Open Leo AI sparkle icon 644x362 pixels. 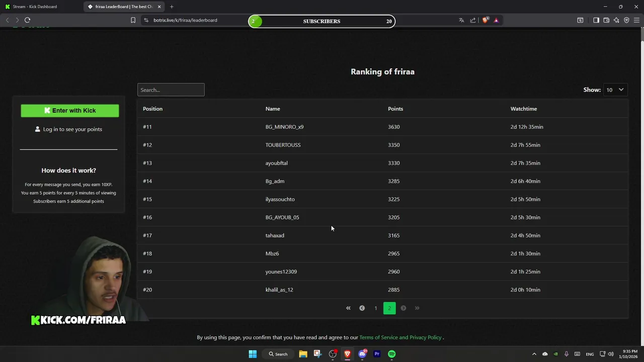(616, 20)
